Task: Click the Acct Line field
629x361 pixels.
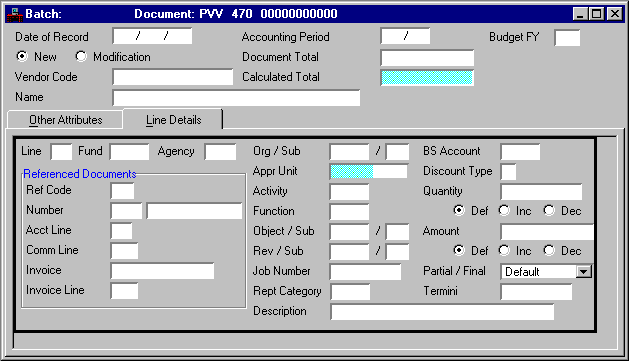Action: coord(121,231)
